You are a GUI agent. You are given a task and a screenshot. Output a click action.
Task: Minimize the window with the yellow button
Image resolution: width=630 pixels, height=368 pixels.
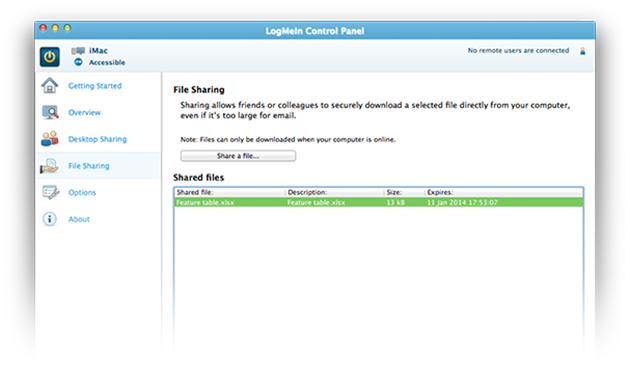pos(55,28)
